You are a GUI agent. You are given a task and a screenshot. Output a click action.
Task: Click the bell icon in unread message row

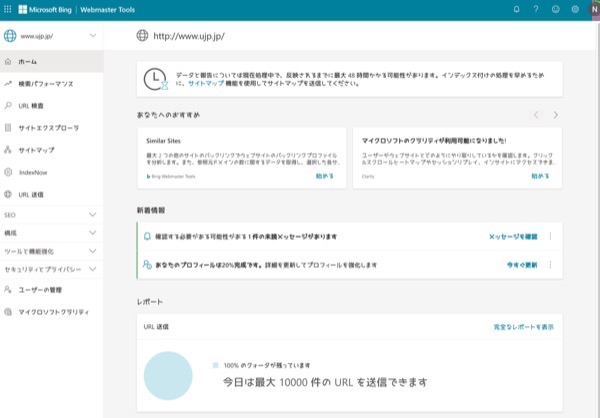(x=147, y=236)
